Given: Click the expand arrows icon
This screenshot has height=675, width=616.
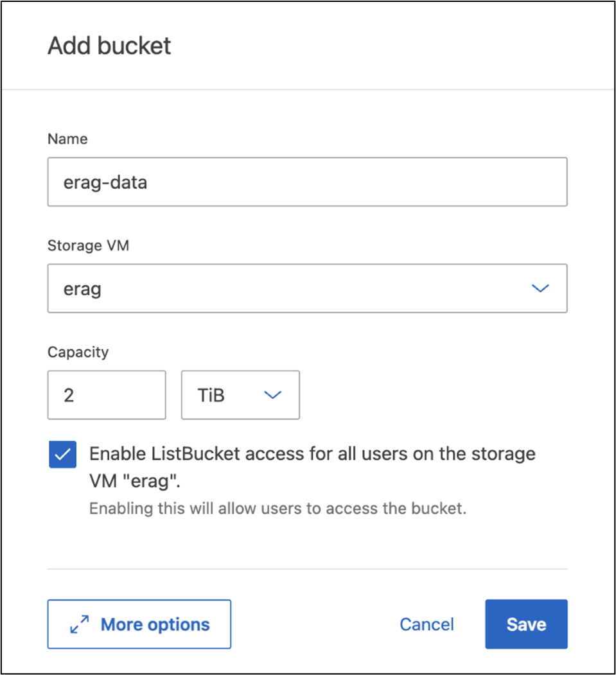Looking at the screenshot, I should pos(80,624).
